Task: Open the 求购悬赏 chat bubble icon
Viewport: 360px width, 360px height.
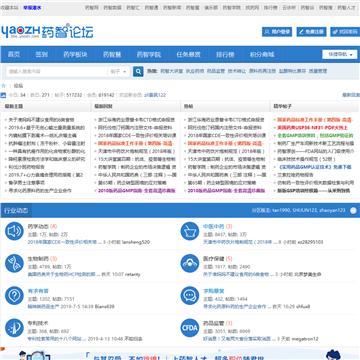Action: (190, 295)
